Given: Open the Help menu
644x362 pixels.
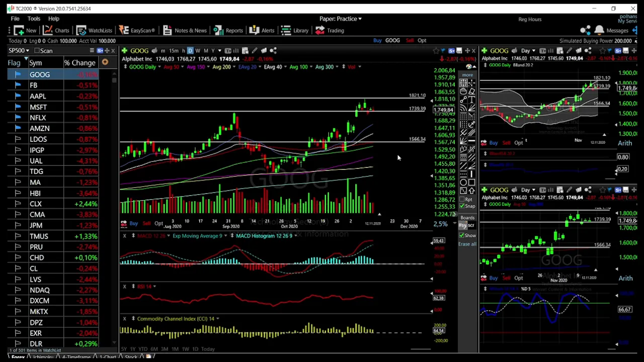Looking at the screenshot, I should tap(54, 19).
